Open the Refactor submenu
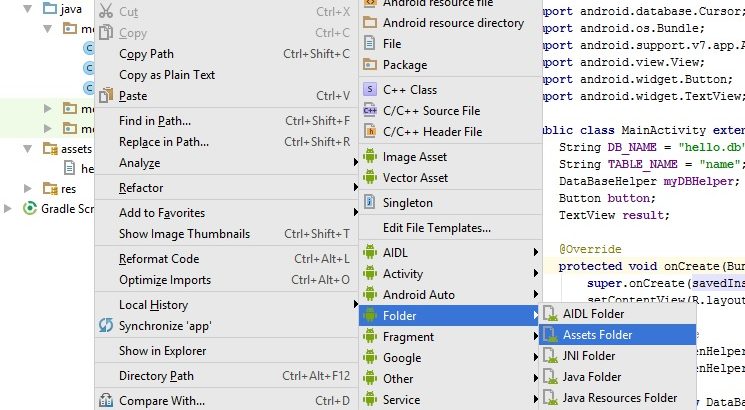The image size is (745, 410). pyautogui.click(x=141, y=188)
